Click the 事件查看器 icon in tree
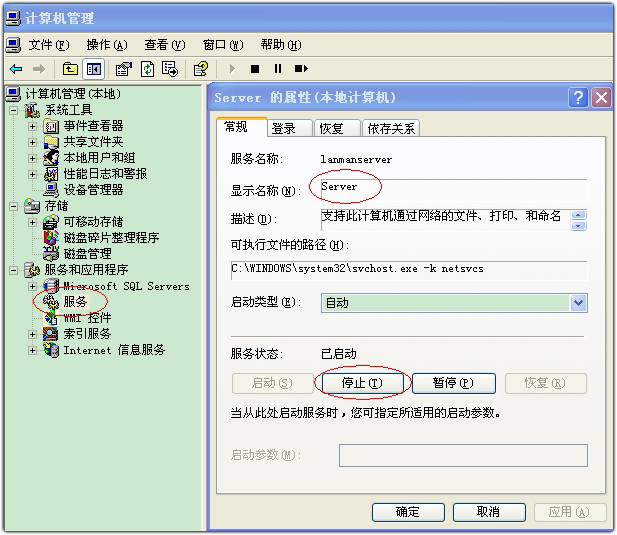The image size is (617, 535). coord(51,126)
